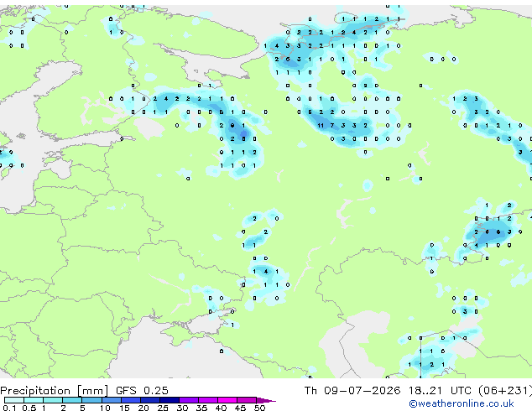Click the 25–30 mm dark blue swatch
The width and height of the screenshot is (532, 411).
(169, 400)
